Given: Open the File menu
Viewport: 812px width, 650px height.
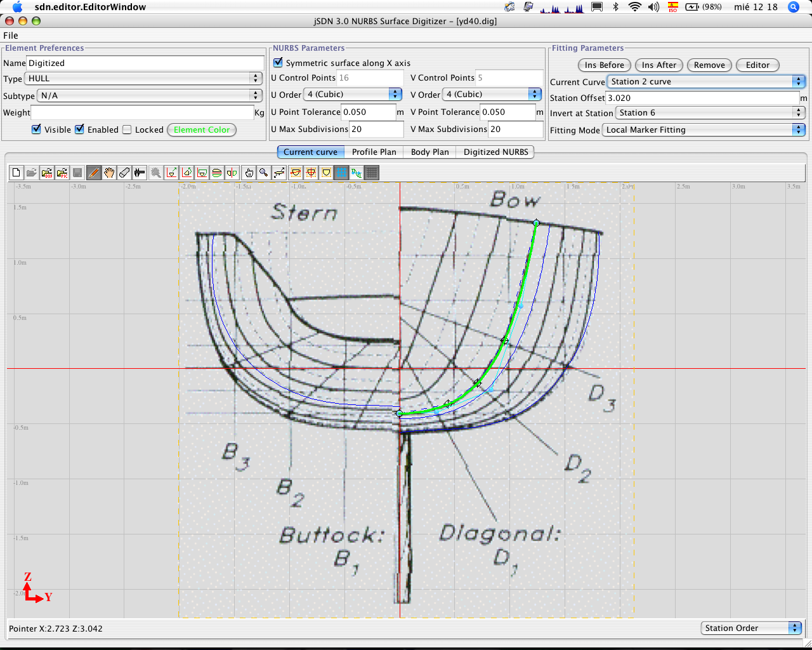Looking at the screenshot, I should pos(11,36).
